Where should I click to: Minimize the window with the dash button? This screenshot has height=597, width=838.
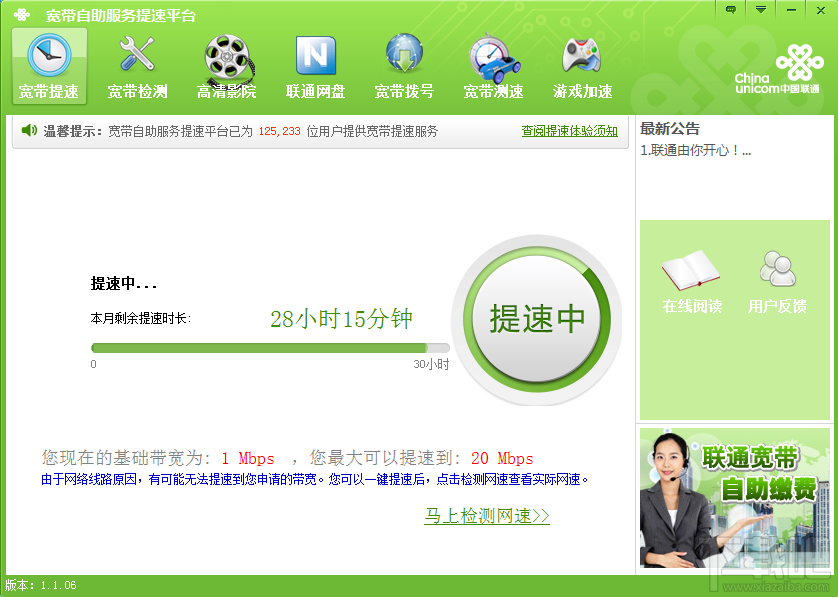791,10
